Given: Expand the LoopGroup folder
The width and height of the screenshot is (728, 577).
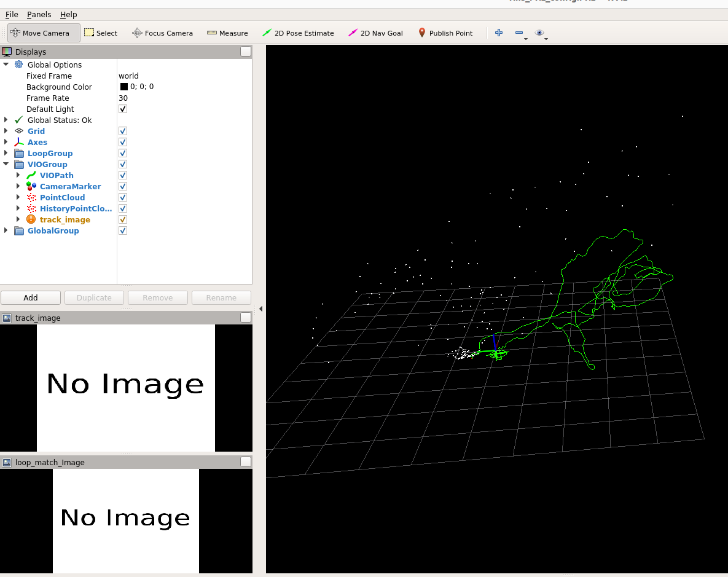Looking at the screenshot, I should 6,153.
